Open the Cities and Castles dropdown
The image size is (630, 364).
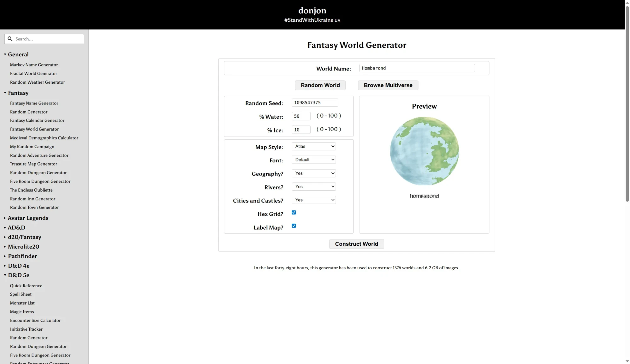tap(314, 200)
